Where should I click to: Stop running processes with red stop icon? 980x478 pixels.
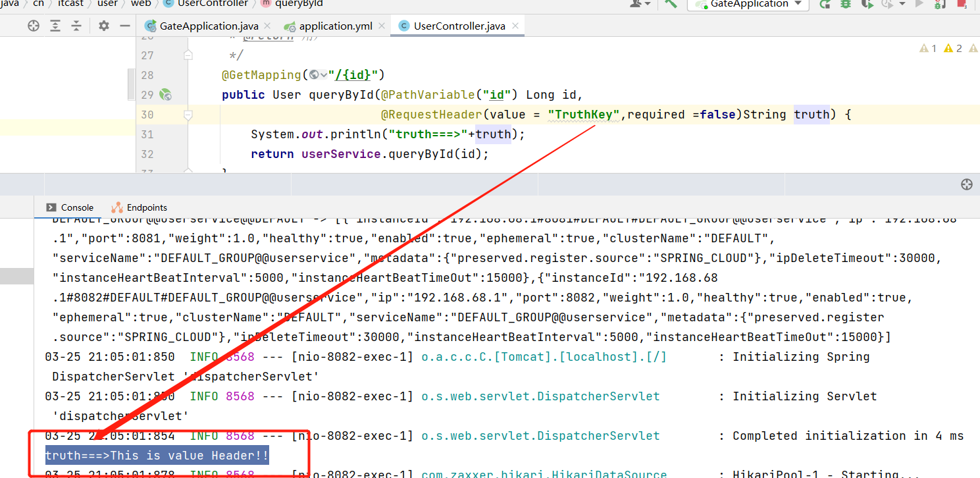point(962,4)
